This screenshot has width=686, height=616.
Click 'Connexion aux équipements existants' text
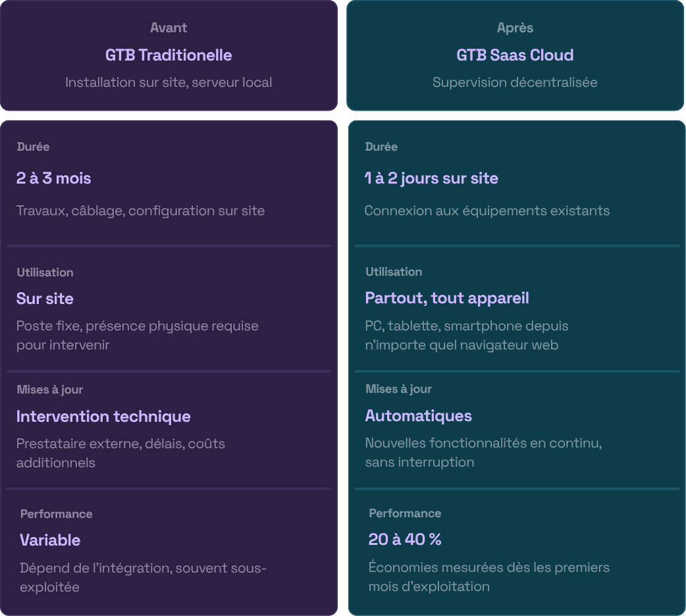pos(487,211)
